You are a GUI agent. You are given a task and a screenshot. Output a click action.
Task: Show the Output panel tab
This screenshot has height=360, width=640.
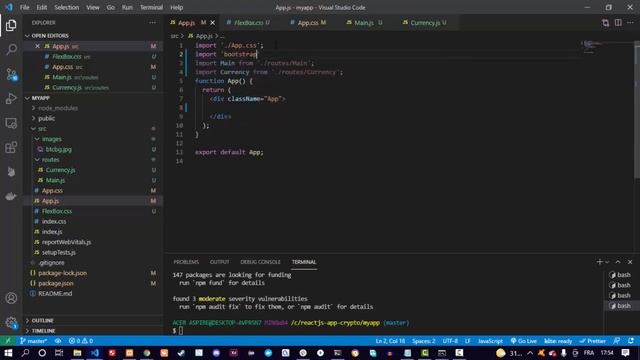coord(219,262)
